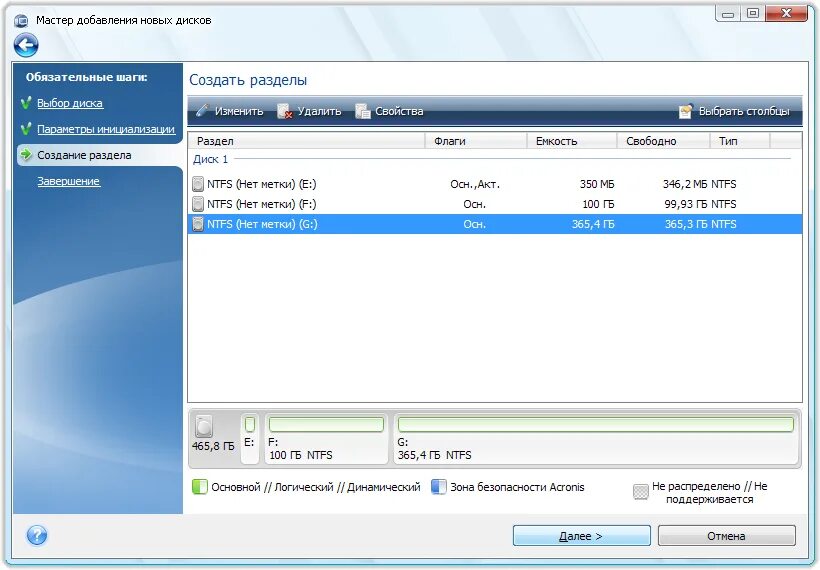Click the green Основной legend icon
Screen dimensions: 820x570
click(x=200, y=487)
